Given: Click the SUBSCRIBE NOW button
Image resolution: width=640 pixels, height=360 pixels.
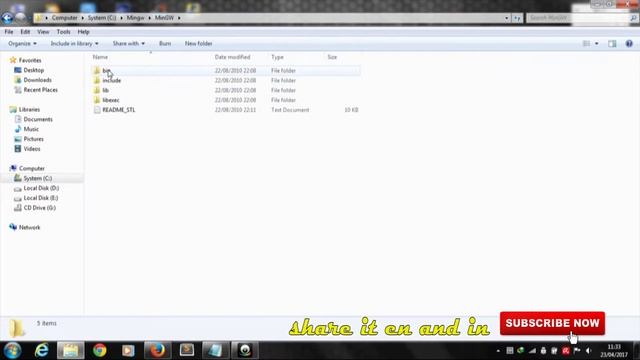Looking at the screenshot, I should pos(552,323).
